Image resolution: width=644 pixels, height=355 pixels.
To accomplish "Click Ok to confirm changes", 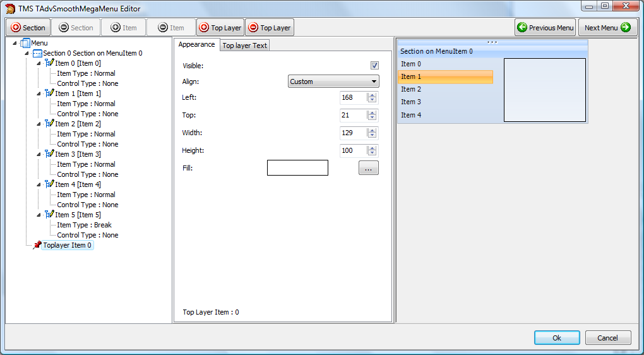I will point(557,338).
